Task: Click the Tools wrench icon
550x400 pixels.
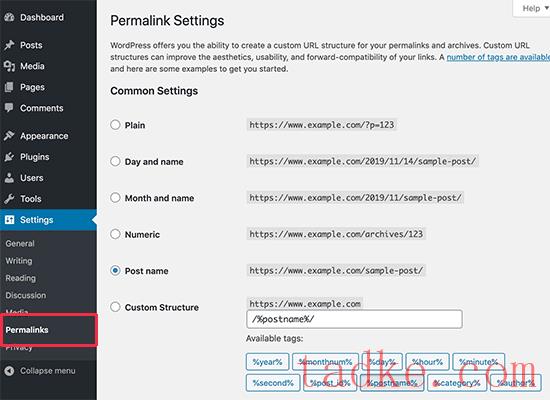Action: (x=9, y=199)
